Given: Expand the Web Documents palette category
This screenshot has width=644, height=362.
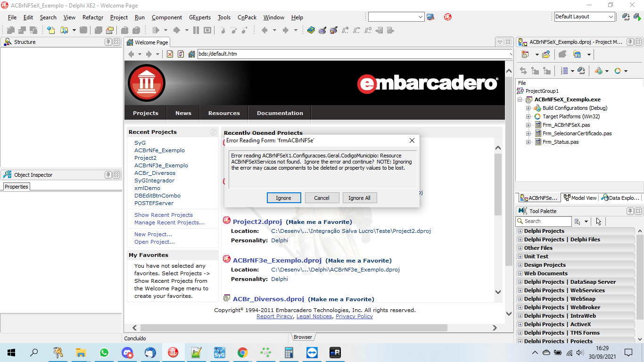Looking at the screenshot, I should click(520, 273).
